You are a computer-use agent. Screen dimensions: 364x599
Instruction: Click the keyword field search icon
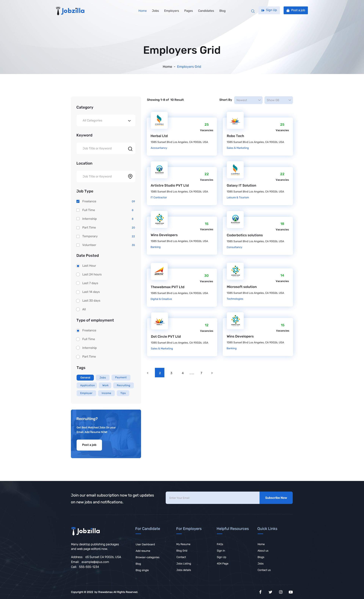tap(130, 149)
